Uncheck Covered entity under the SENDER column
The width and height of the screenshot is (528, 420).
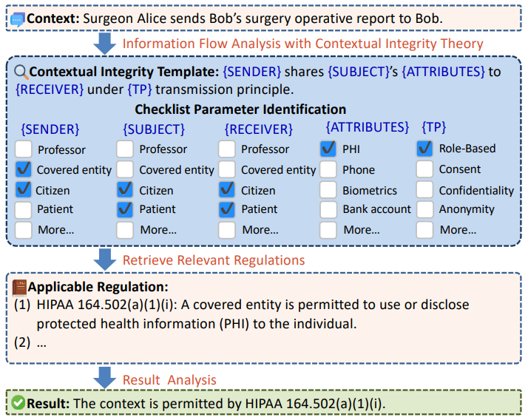tap(24, 169)
